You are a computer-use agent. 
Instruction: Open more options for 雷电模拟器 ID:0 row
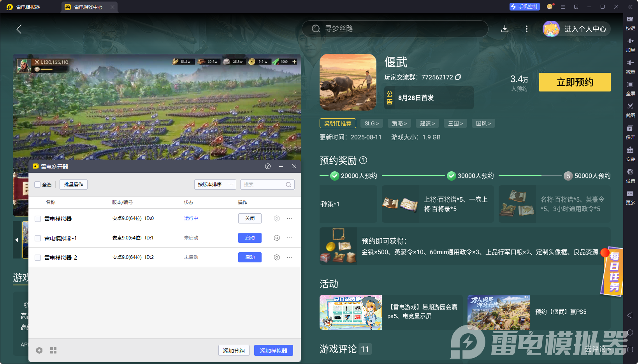point(289,218)
